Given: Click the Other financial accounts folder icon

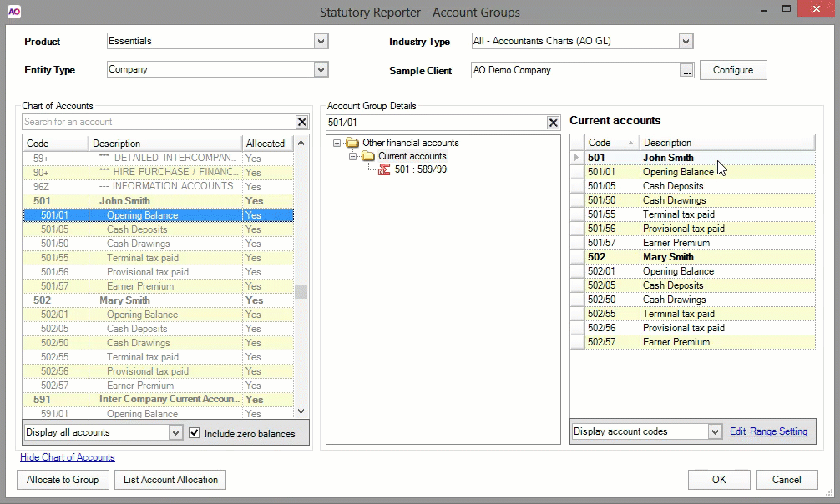Looking at the screenshot, I should tap(352, 143).
